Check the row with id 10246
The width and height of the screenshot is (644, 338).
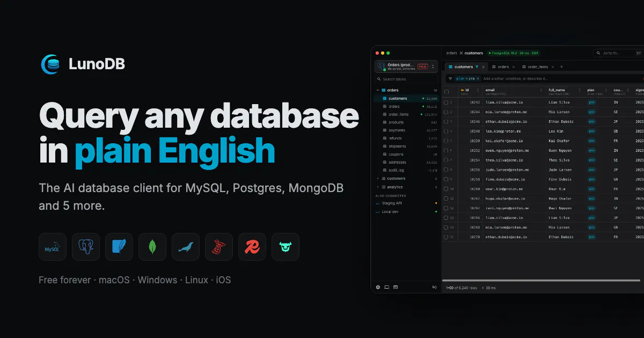[x=447, y=121]
